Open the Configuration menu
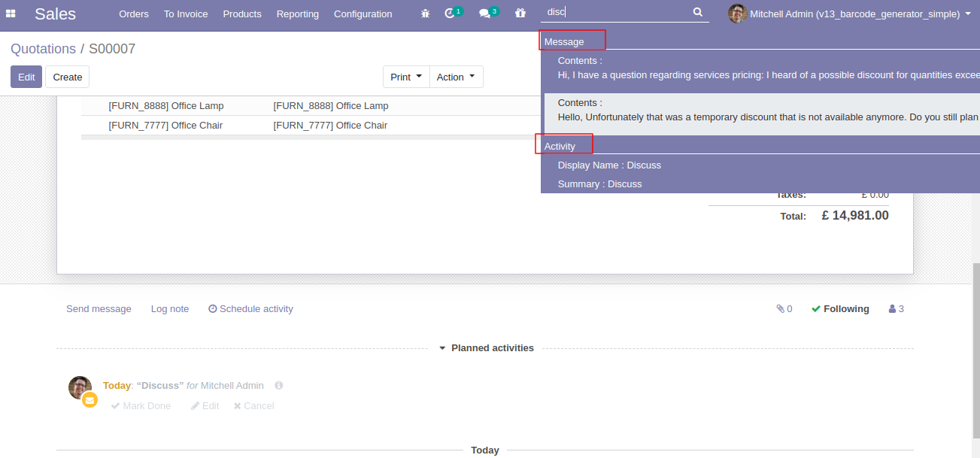This screenshot has height=458, width=980. [x=363, y=14]
